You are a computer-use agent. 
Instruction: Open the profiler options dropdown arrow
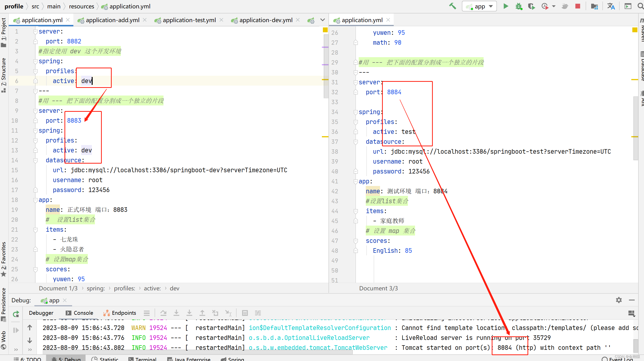[554, 6]
